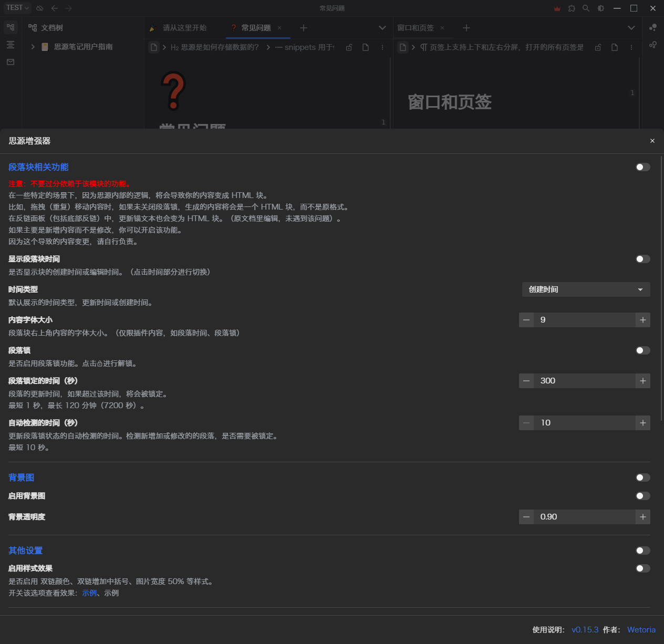The height and width of the screenshot is (644, 664).
Task: Open the more menu in left pane breadcrumb
Action: 382,47
